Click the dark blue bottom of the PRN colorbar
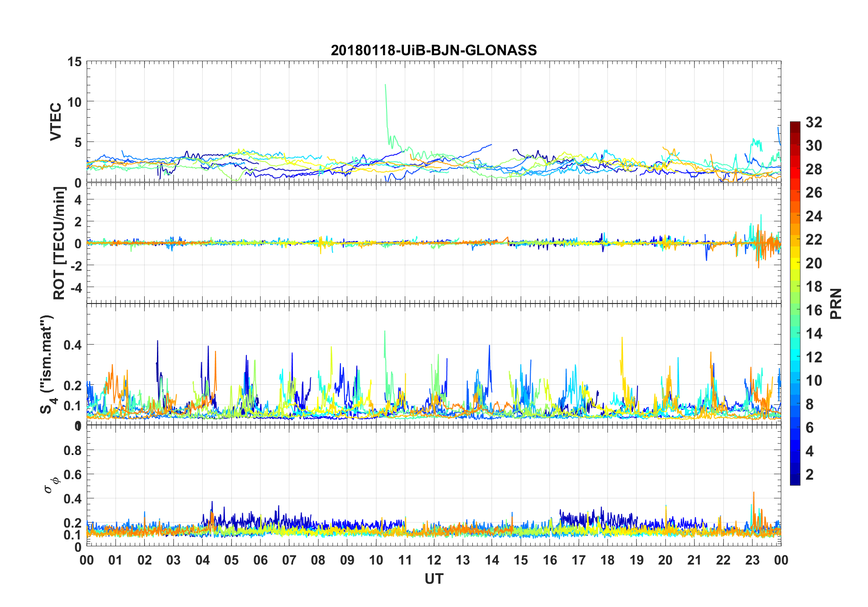Screen dimensions: 868x607 pos(795,479)
